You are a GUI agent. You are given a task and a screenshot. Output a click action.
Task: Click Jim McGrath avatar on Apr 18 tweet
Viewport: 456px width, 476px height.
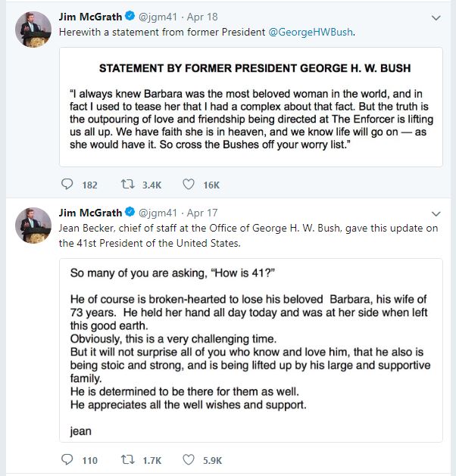point(33,30)
